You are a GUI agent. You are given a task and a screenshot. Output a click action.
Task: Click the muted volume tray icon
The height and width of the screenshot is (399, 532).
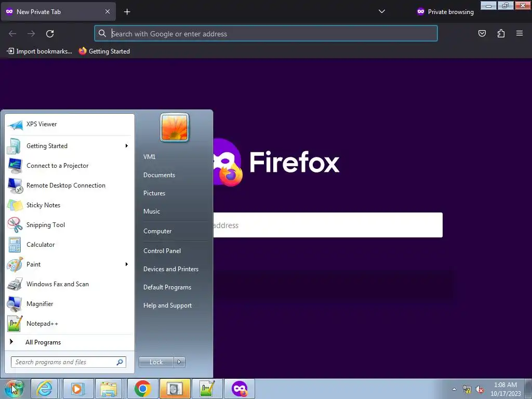[480, 389]
